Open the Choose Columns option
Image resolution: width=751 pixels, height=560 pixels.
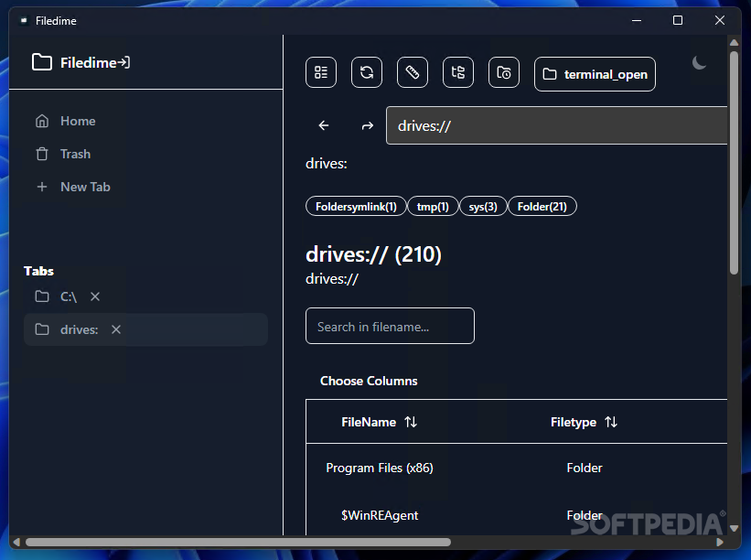click(369, 381)
